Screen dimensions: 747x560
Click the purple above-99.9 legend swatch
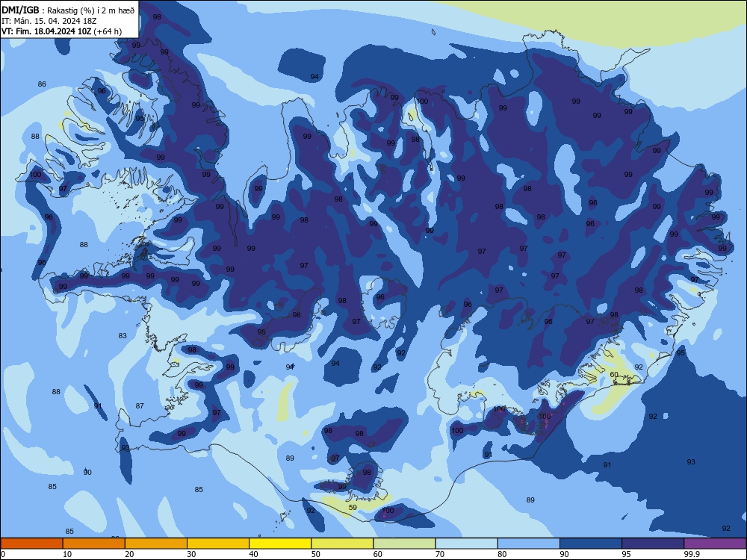click(x=715, y=544)
